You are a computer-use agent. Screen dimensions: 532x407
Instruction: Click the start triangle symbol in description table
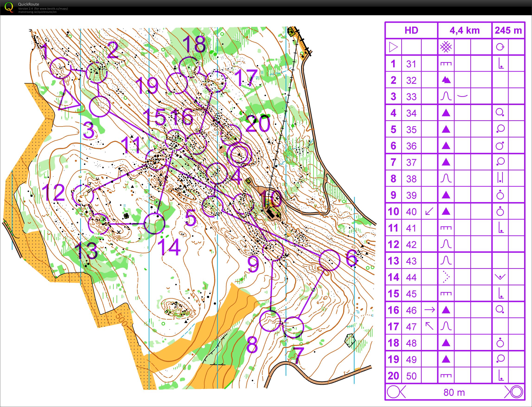393,47
